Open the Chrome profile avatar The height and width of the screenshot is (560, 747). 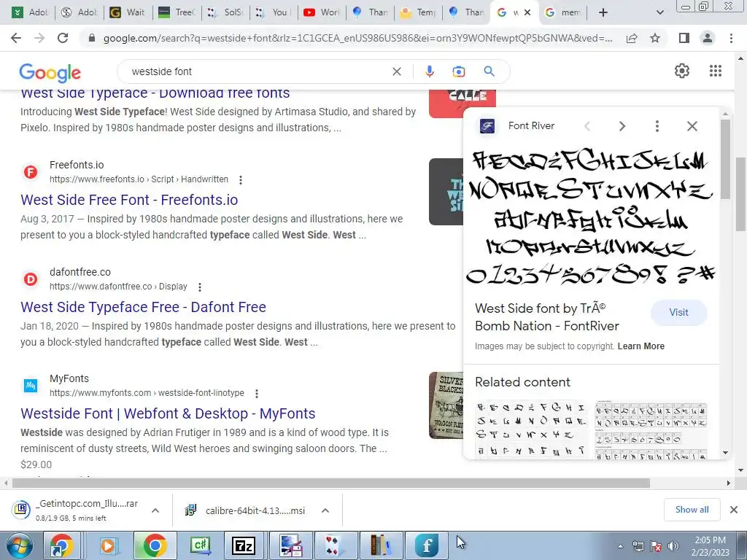pyautogui.click(x=708, y=38)
